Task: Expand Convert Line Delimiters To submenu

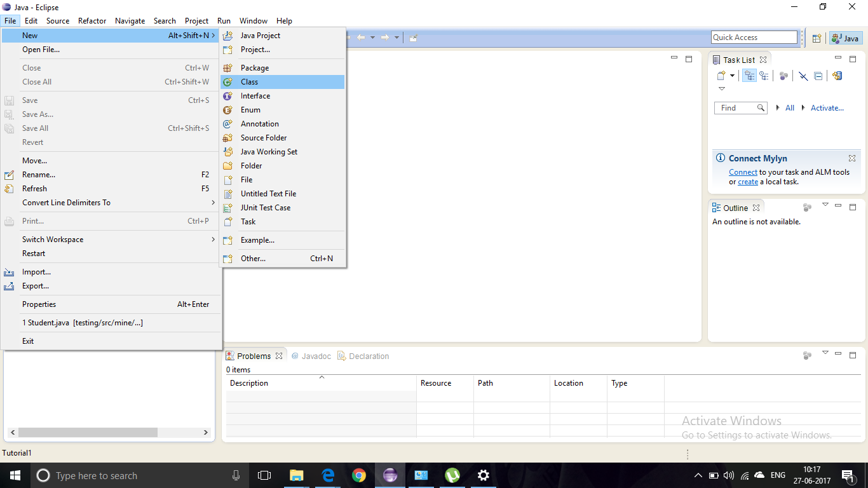Action: point(111,203)
